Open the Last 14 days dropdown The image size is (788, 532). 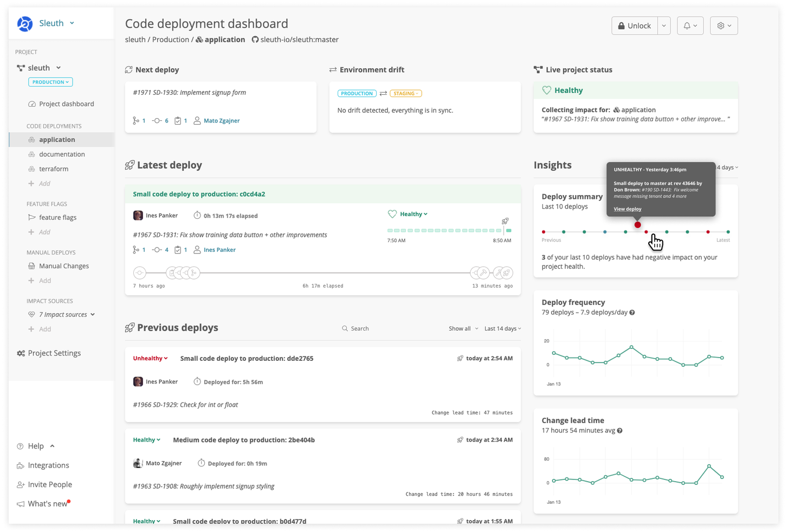(502, 328)
